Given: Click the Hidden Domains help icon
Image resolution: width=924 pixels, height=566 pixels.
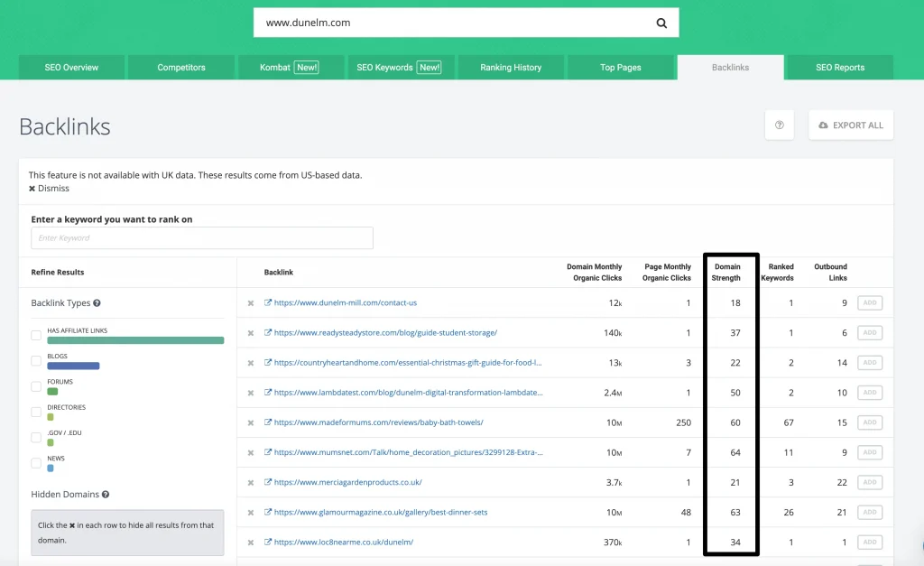Looking at the screenshot, I should tap(106, 495).
